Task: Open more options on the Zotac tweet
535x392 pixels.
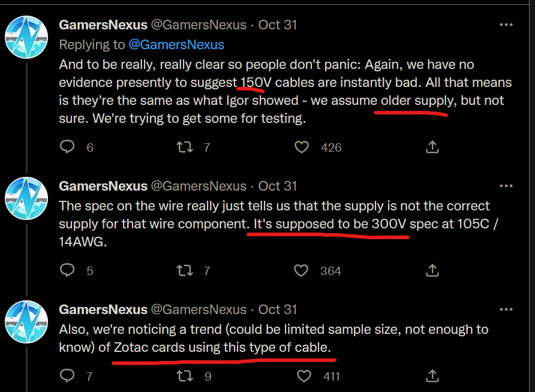Action: coord(506,310)
